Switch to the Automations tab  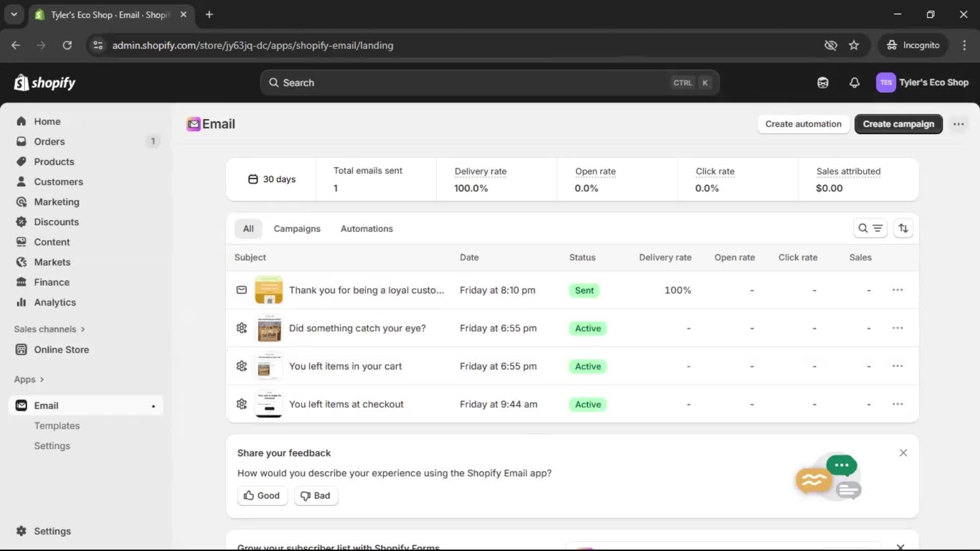click(x=366, y=229)
